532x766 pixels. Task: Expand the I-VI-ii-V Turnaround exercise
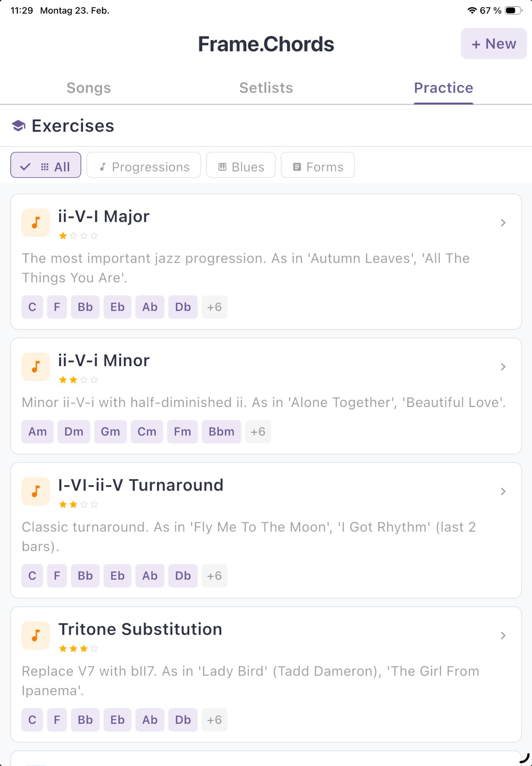coord(503,491)
